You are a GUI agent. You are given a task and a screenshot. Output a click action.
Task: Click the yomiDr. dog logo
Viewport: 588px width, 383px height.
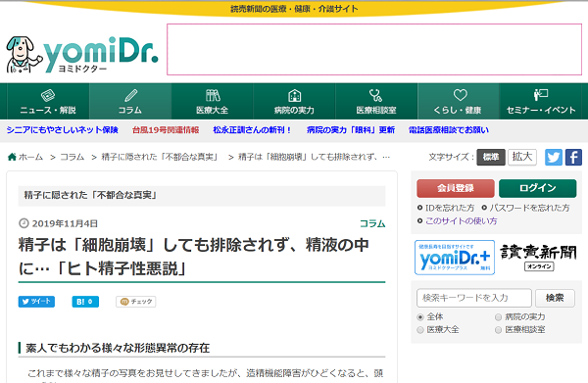click(x=81, y=55)
